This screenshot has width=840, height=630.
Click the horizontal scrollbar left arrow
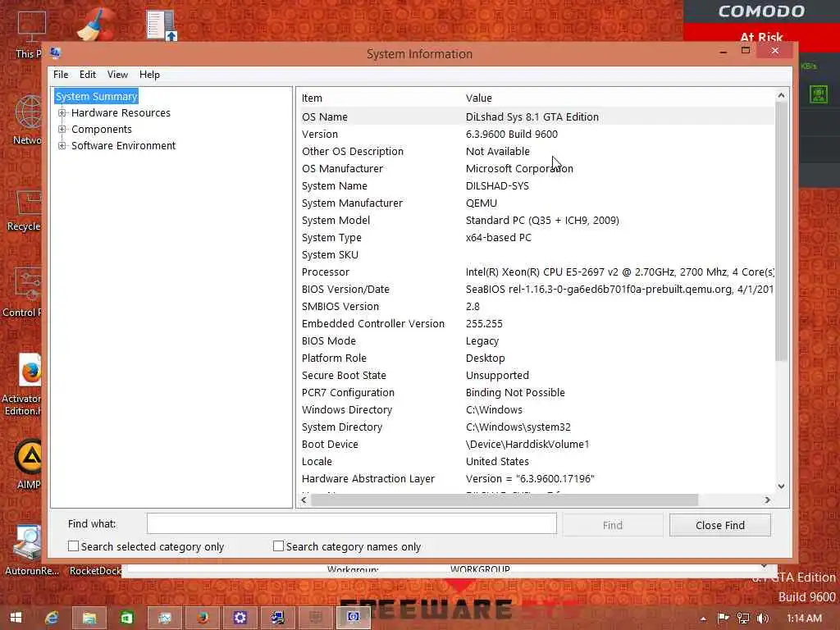pyautogui.click(x=304, y=500)
